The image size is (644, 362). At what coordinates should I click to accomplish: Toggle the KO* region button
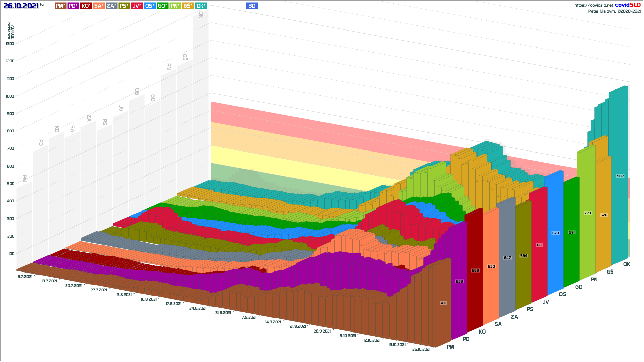tap(86, 6)
